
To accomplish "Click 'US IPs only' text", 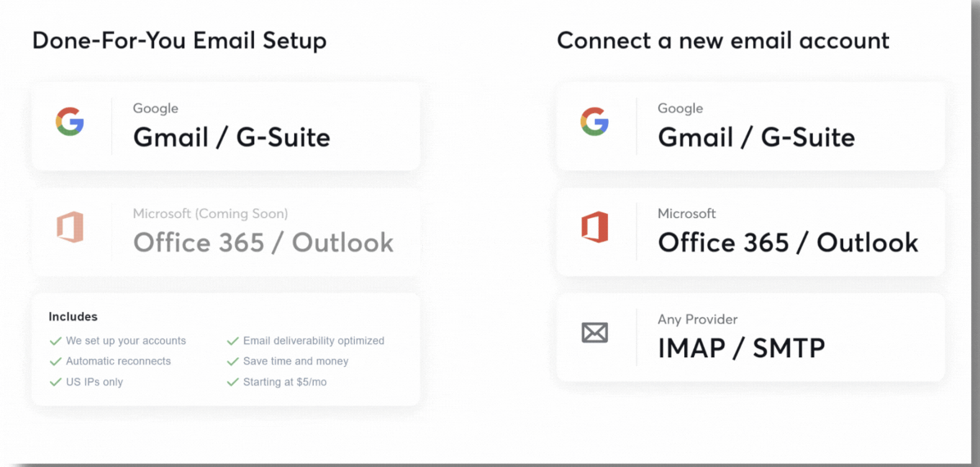I will point(94,382).
